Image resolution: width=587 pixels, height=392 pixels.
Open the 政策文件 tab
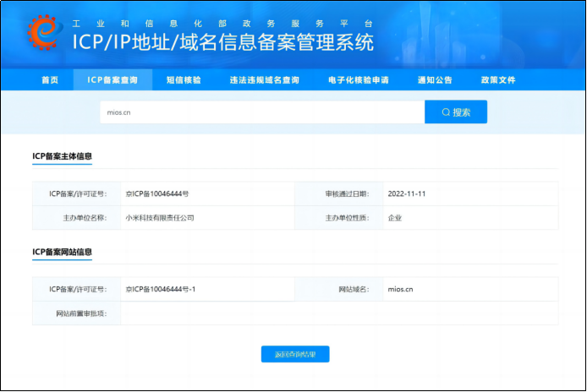[497, 80]
